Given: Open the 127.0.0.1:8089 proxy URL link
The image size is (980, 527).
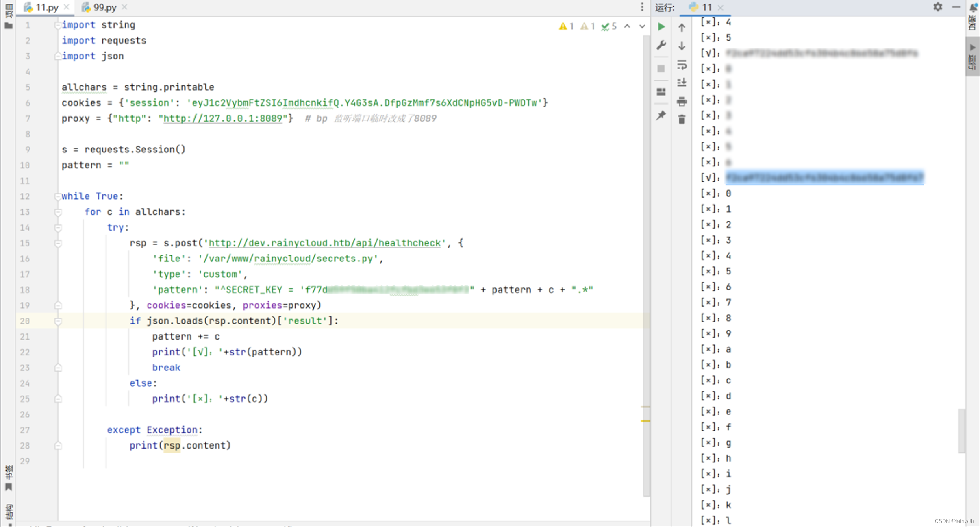Looking at the screenshot, I should 223,118.
